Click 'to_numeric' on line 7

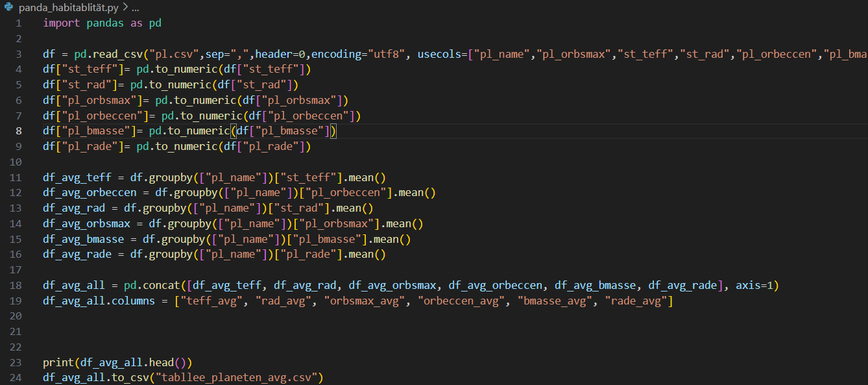point(211,116)
